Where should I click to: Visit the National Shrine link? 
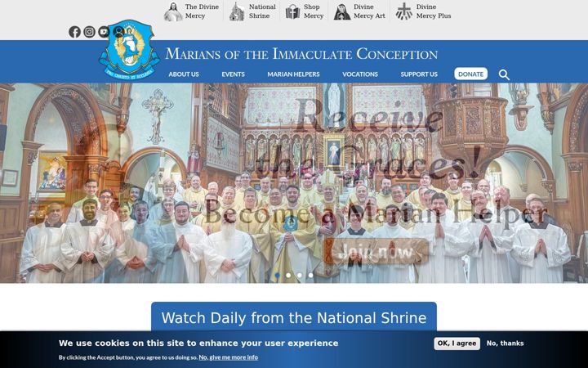[x=262, y=11]
